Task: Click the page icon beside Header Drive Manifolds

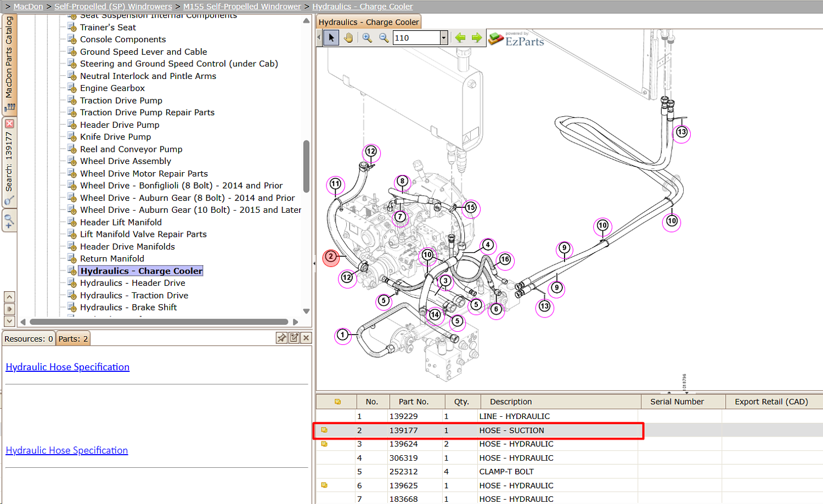Action: click(72, 247)
